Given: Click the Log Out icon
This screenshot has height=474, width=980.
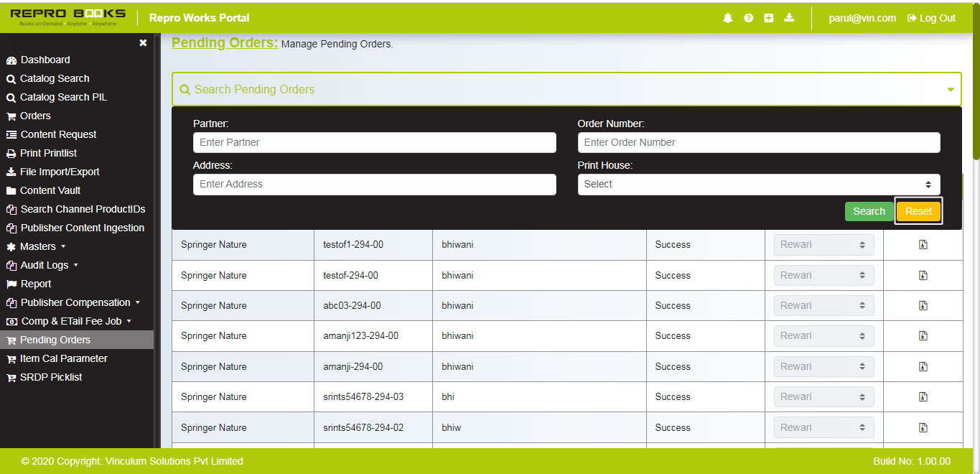Looking at the screenshot, I should click(913, 18).
